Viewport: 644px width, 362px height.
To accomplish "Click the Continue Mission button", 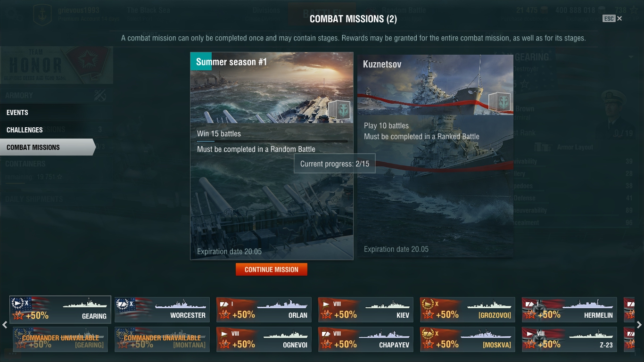I will point(272,270).
